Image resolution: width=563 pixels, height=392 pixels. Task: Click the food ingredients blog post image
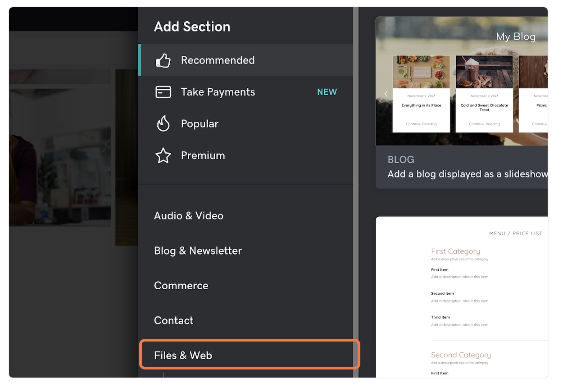[421, 72]
